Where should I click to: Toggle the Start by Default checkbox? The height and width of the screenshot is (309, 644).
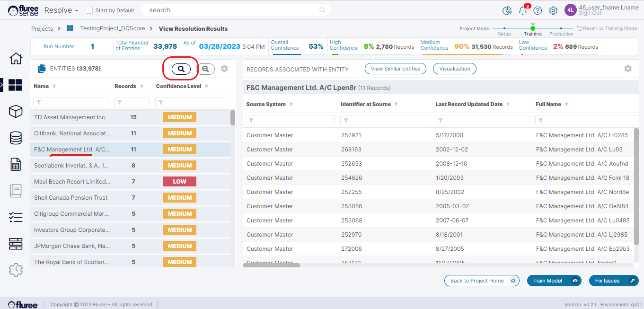point(89,10)
